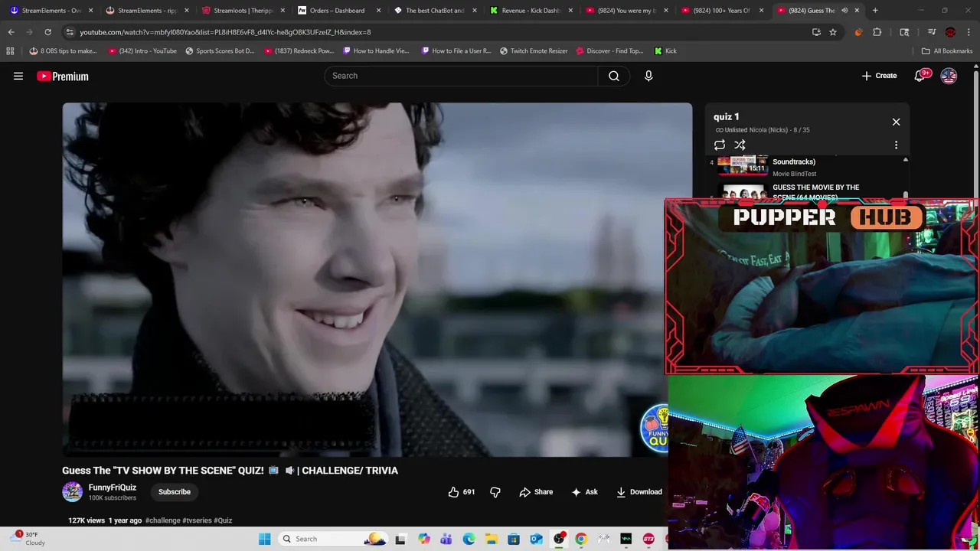The height and width of the screenshot is (551, 980).
Task: Click the Subscribe button
Action: [x=175, y=492]
